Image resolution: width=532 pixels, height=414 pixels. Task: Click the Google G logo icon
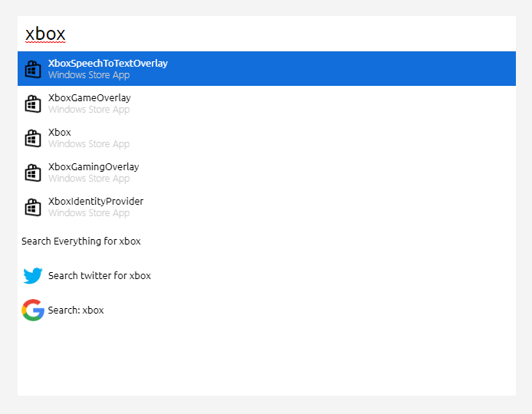pos(33,310)
